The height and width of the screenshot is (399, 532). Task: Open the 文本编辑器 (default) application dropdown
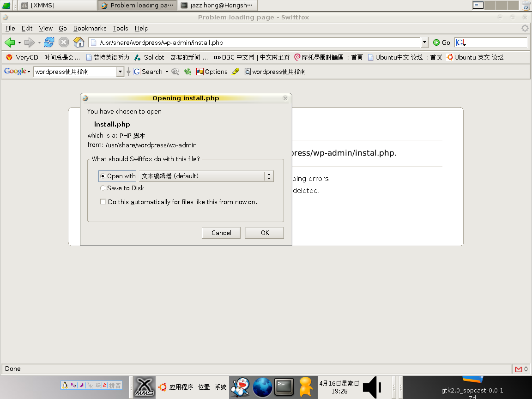[206, 176]
